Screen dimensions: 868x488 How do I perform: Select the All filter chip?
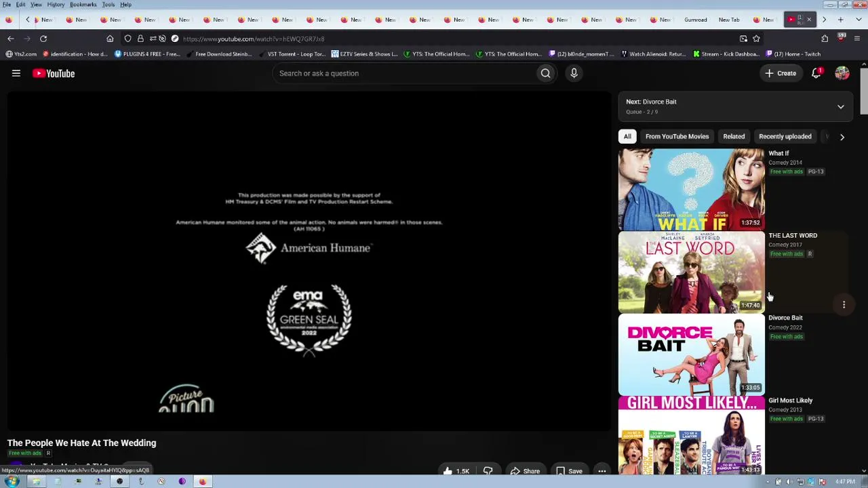(x=627, y=136)
